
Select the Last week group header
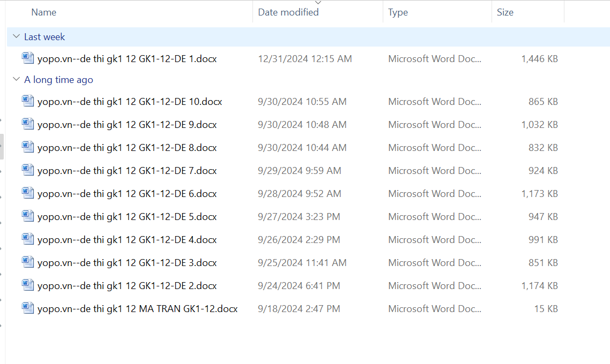tap(44, 37)
